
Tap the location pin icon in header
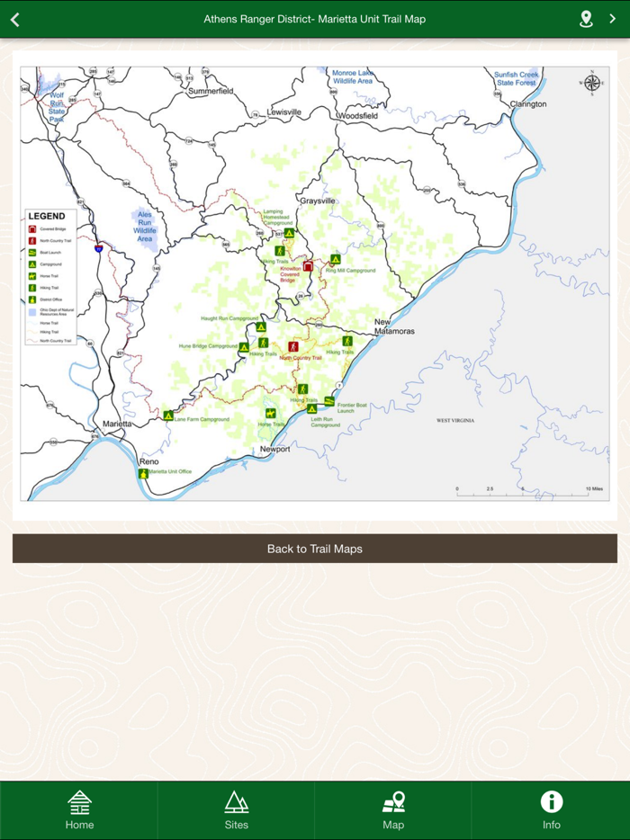coord(586,19)
